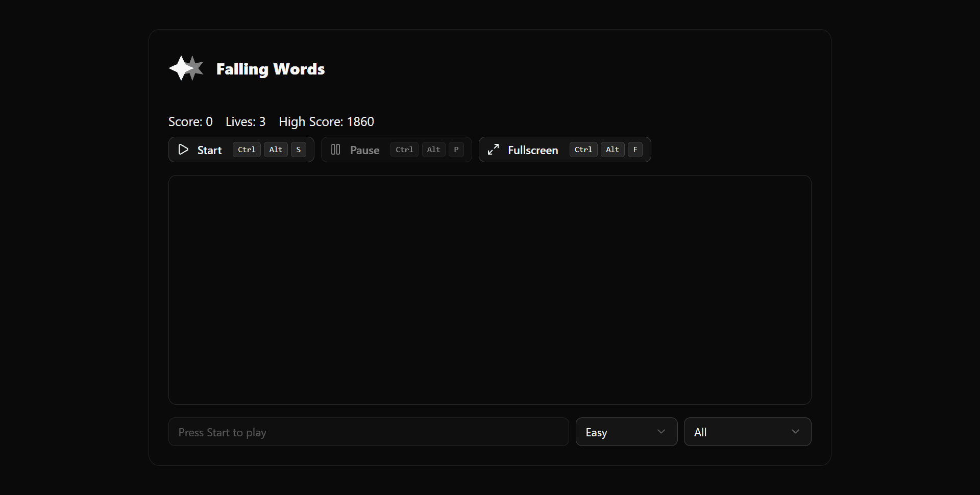The image size is (980, 495).
Task: Click the Fullscreen button
Action: click(533, 150)
